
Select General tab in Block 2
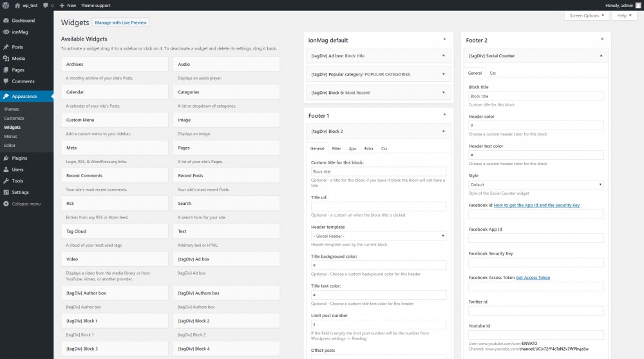click(317, 148)
